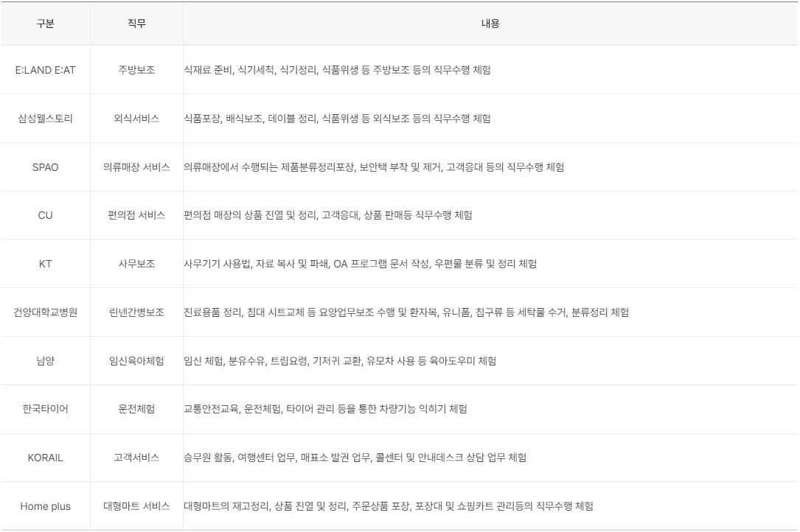This screenshot has height=532, width=800.
Task: Click the '내용' column header
Action: pyautogui.click(x=490, y=24)
